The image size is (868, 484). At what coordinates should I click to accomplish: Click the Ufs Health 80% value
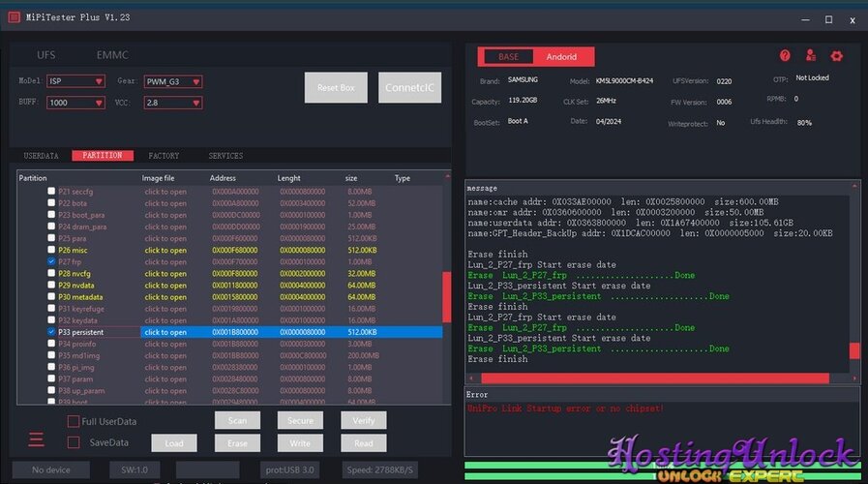click(x=804, y=123)
